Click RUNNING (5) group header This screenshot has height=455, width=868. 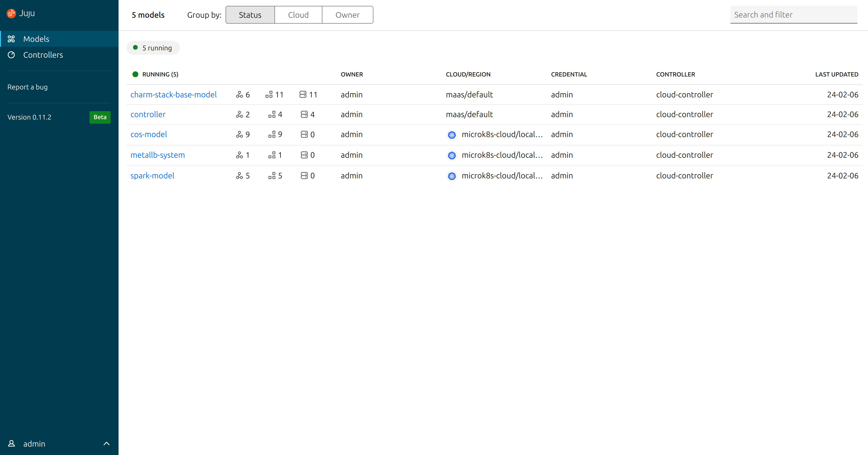[x=160, y=74]
